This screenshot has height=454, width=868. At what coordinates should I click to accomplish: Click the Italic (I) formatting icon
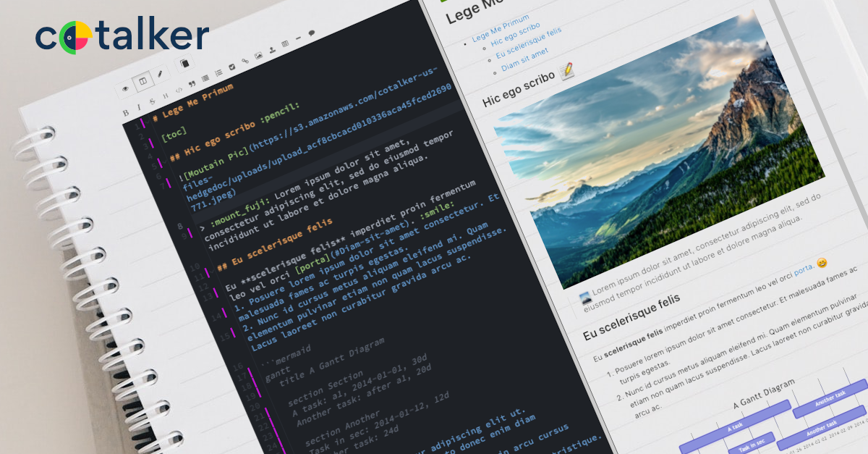pyautogui.click(x=139, y=106)
